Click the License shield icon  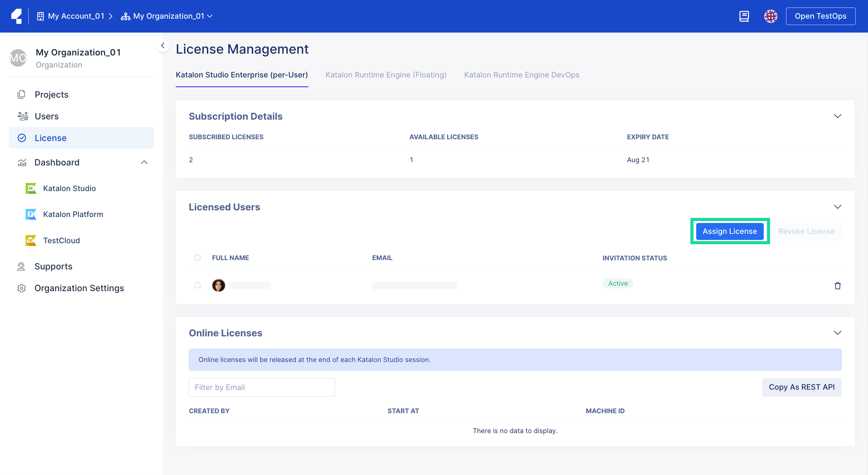(22, 138)
